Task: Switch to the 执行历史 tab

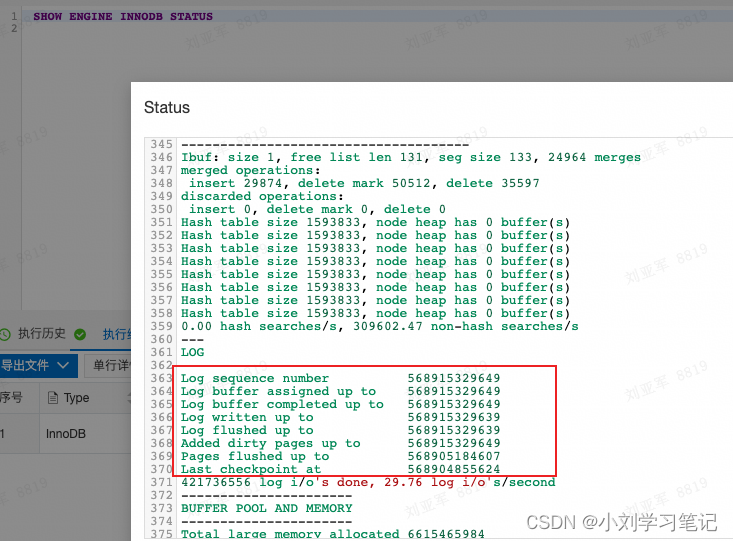Action: pos(42,333)
